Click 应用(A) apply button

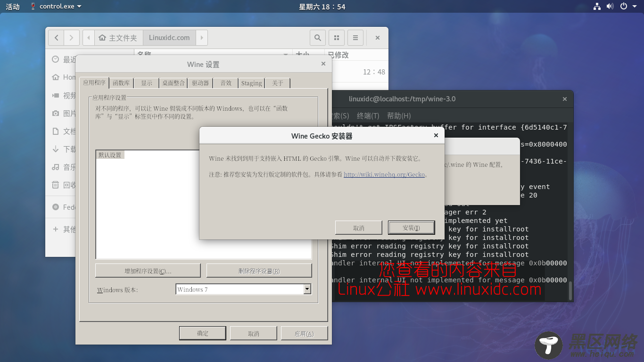(x=304, y=333)
